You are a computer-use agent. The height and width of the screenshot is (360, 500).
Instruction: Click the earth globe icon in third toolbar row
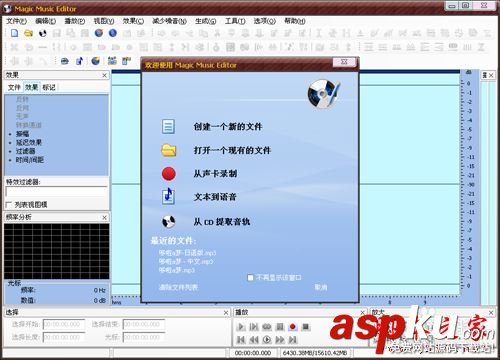click(96, 61)
